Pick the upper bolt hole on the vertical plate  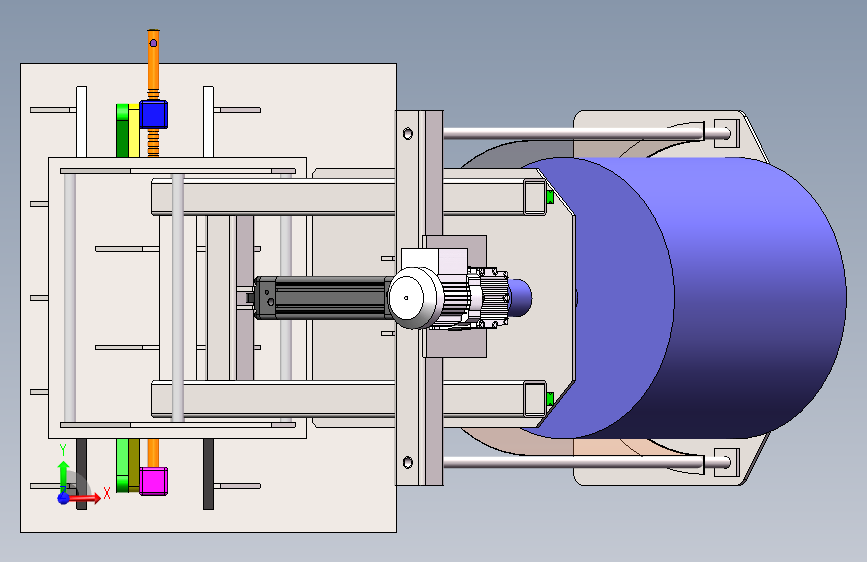pos(408,134)
